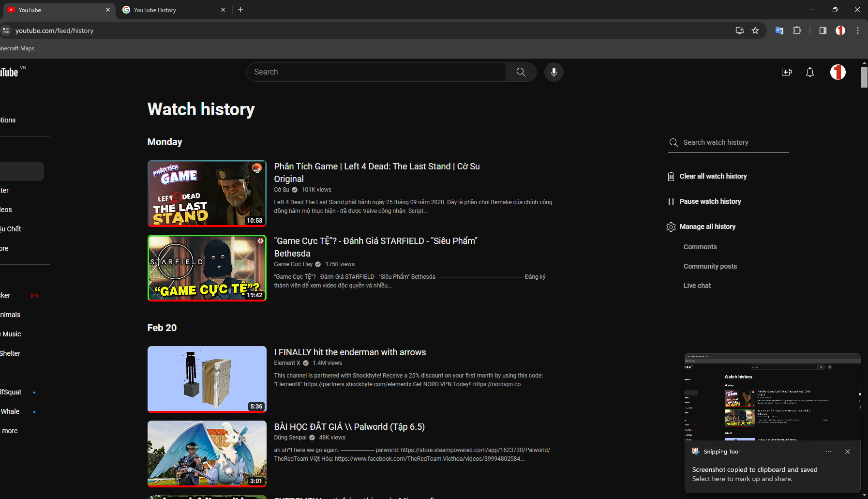Click the page vertical scrollbar thumb
868x499 pixels.
pyautogui.click(x=864, y=77)
